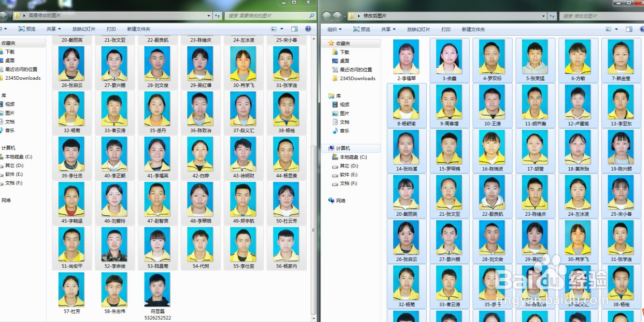The height and width of the screenshot is (322, 644).
Task: Click 放映幻灯片 in the left window toolbar
Action: coord(84,29)
